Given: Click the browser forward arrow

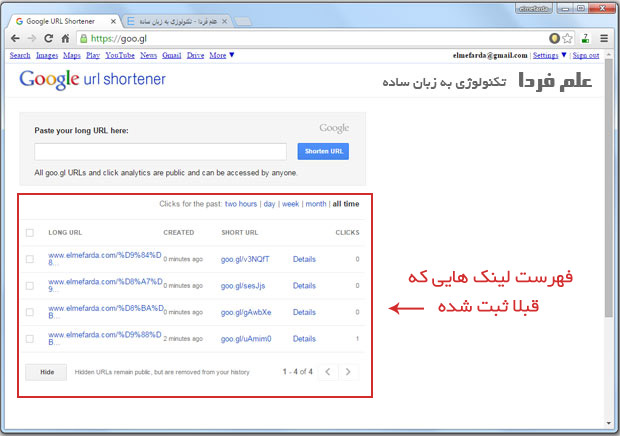Looking at the screenshot, I should [31, 38].
